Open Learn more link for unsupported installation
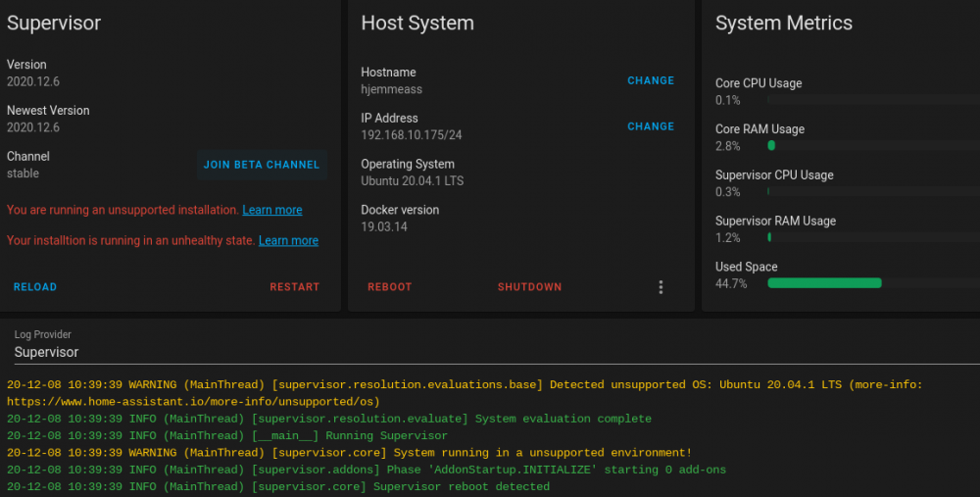This screenshot has height=497, width=980. coord(272,210)
